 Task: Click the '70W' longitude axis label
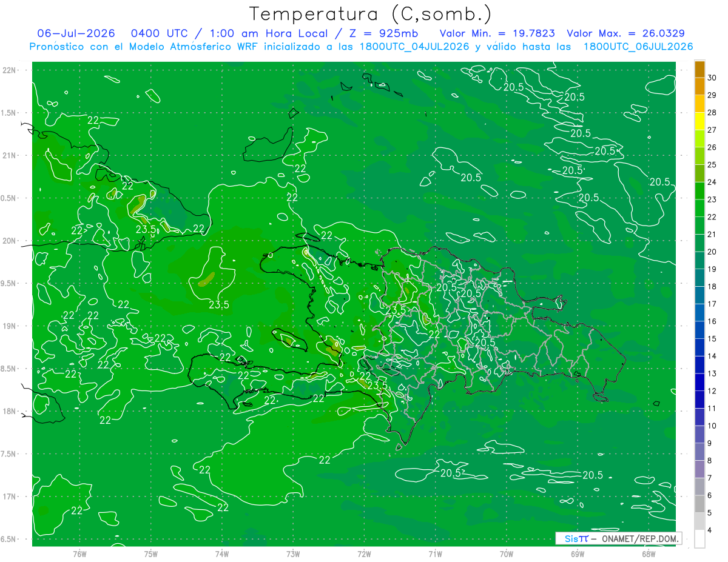click(x=507, y=554)
